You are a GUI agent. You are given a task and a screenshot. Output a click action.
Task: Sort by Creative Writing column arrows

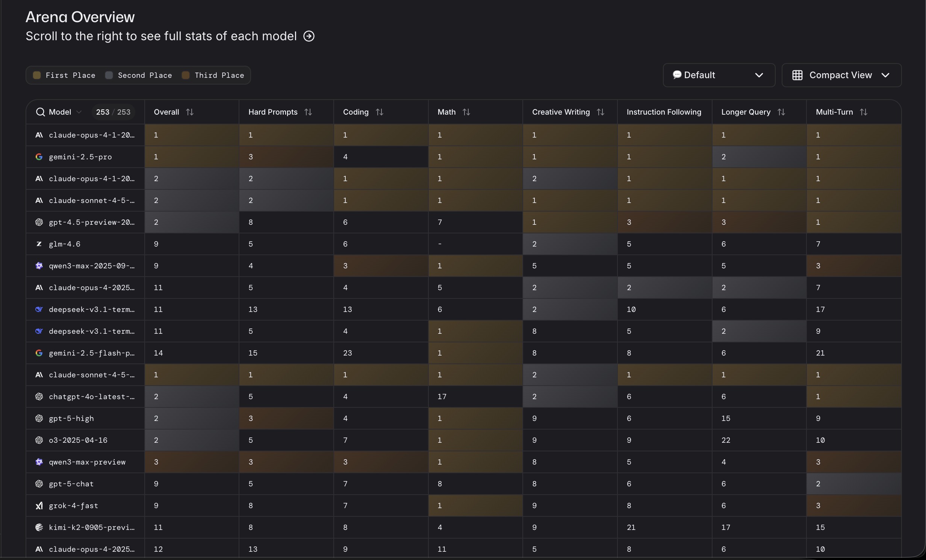tap(601, 112)
